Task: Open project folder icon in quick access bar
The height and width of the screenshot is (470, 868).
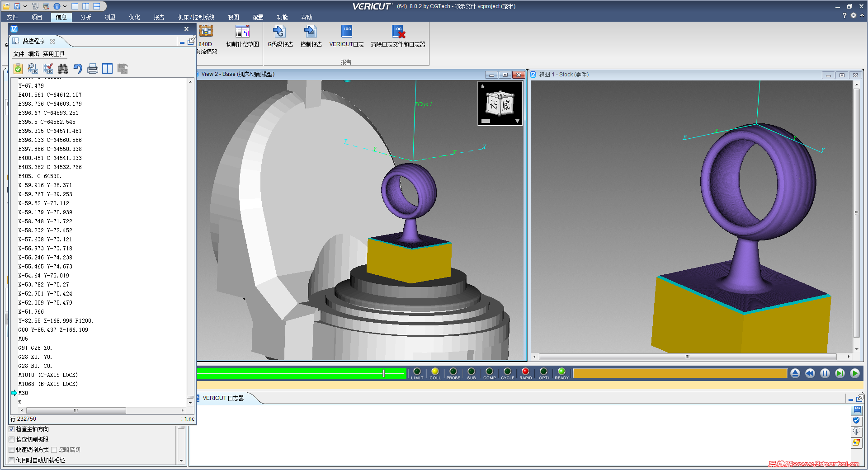Action: 6,6
